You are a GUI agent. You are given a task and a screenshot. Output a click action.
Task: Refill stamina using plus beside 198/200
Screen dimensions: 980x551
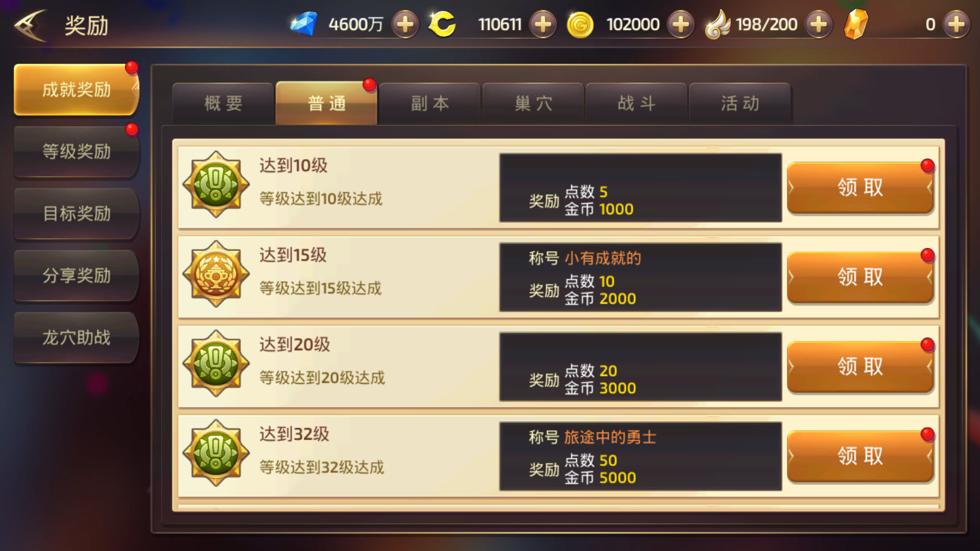(819, 24)
